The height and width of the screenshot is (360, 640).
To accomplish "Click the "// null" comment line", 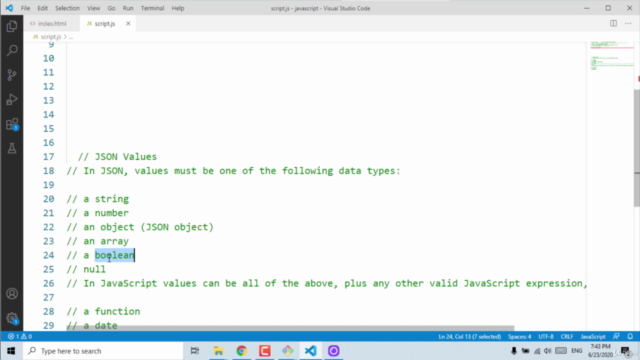I will (86, 269).
